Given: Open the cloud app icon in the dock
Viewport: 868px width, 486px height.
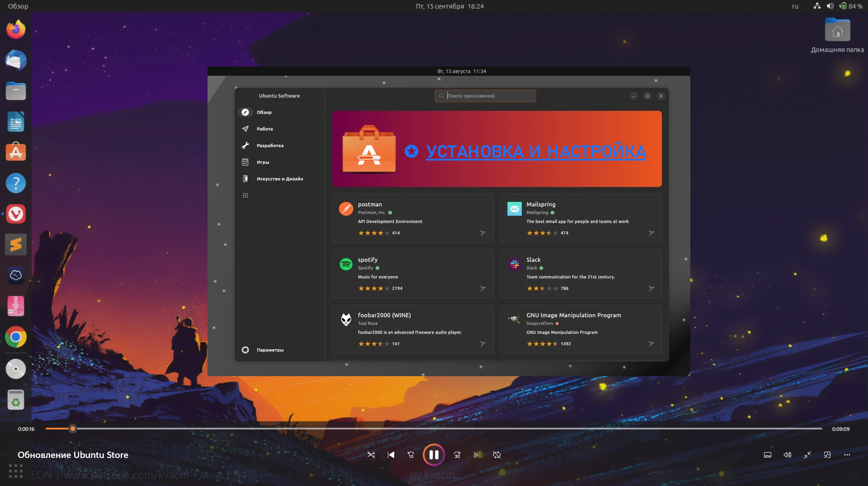Looking at the screenshot, I should [16, 275].
